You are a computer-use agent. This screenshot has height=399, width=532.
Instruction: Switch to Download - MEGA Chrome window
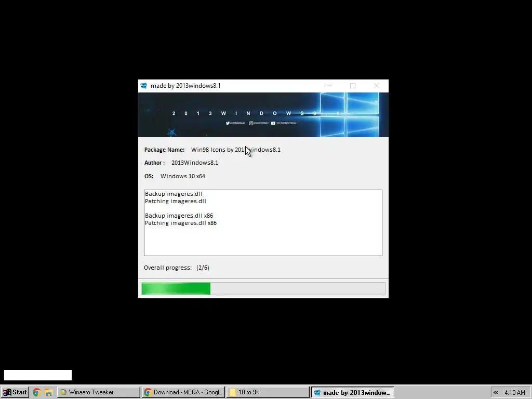tap(183, 392)
